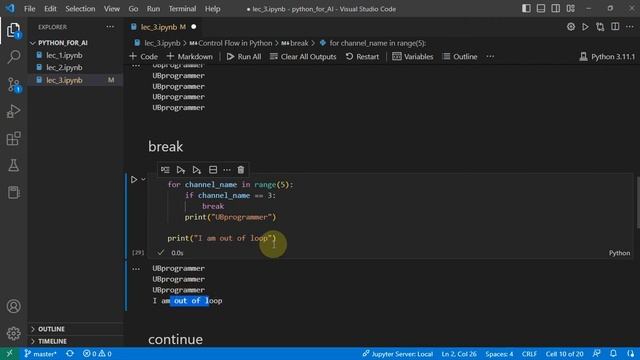640x360 pixels.
Task: Open Explorer views and more actions menu
Action: tap(110, 27)
